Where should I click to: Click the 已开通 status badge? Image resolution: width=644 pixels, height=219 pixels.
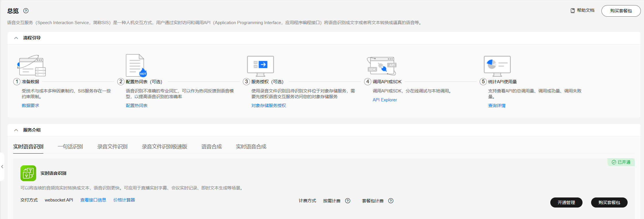click(621, 162)
